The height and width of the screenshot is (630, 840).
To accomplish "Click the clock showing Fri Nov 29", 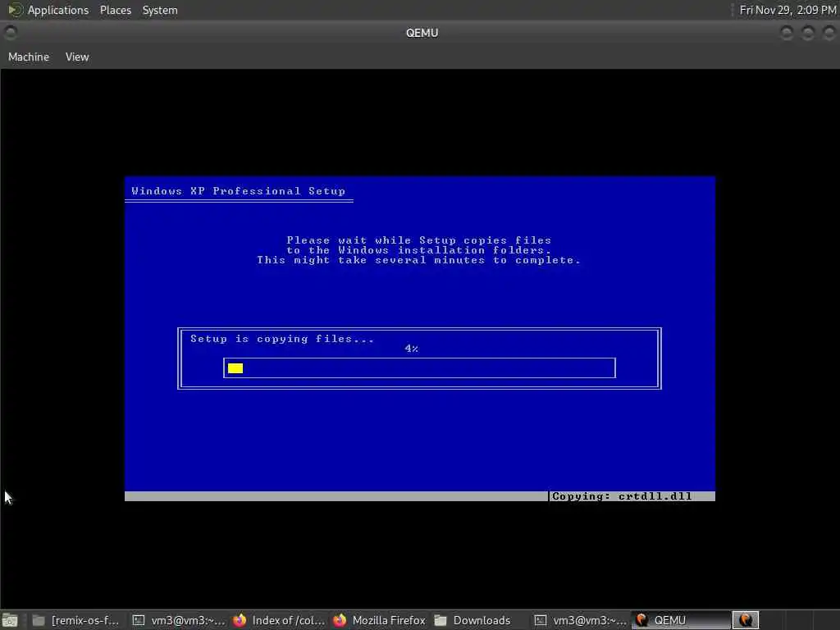I will coord(787,10).
